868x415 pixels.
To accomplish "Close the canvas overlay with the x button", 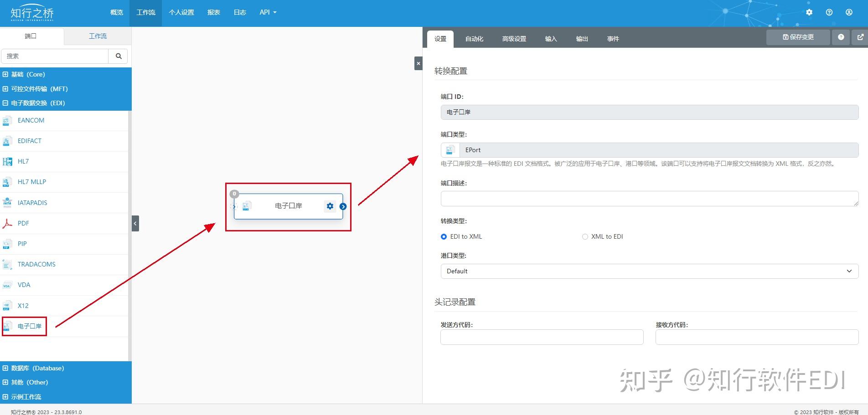I will (418, 63).
